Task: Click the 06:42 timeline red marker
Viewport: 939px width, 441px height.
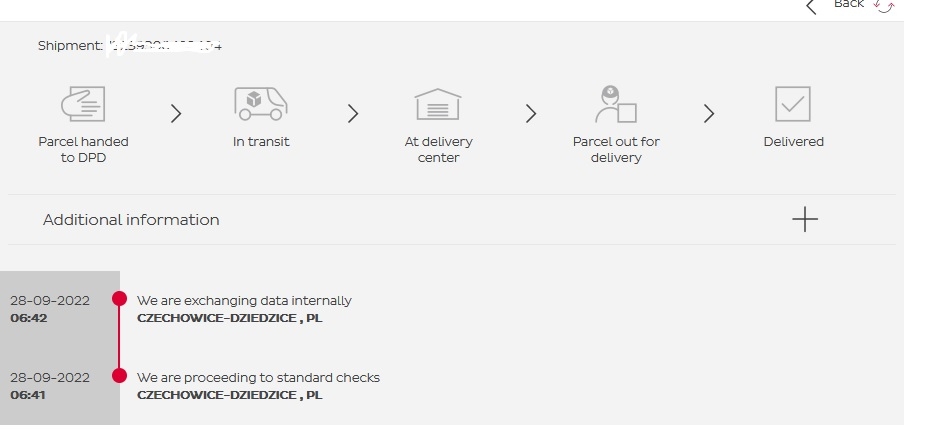Action: pos(119,298)
